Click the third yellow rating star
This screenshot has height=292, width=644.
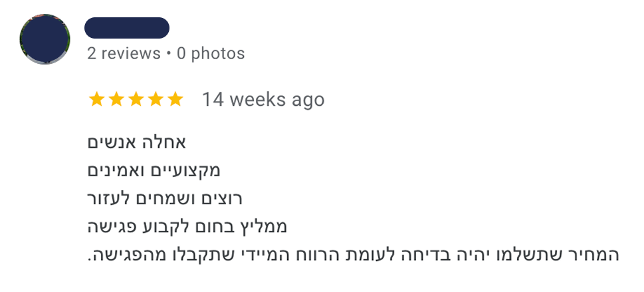tap(136, 100)
